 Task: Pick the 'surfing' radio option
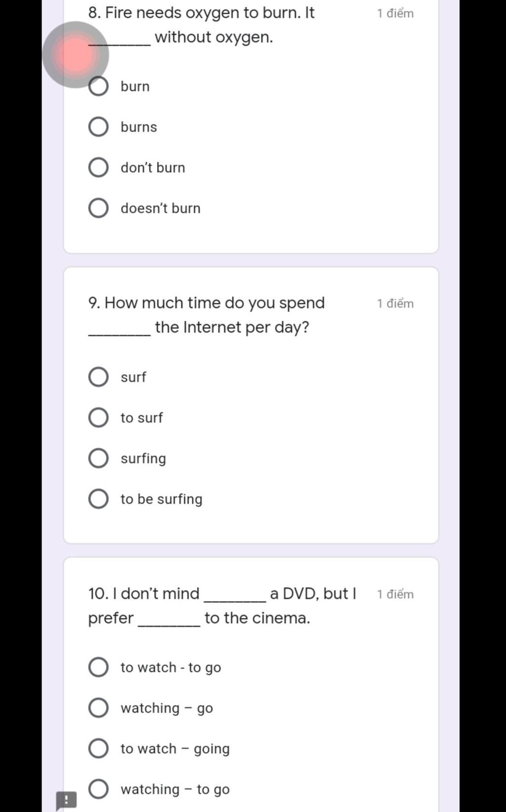click(x=98, y=458)
